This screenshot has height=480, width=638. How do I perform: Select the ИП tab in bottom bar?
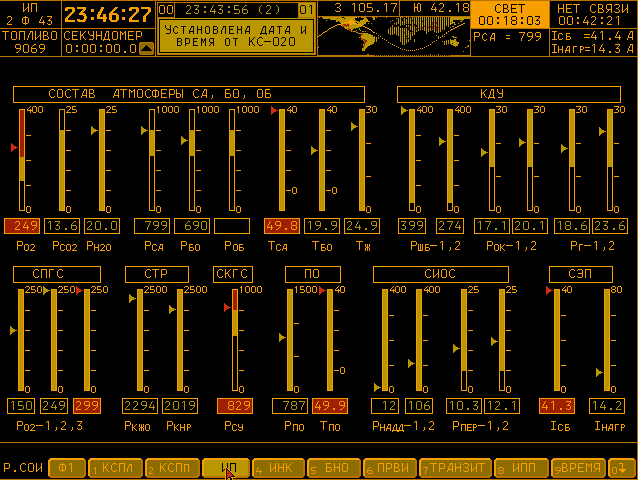(x=226, y=468)
